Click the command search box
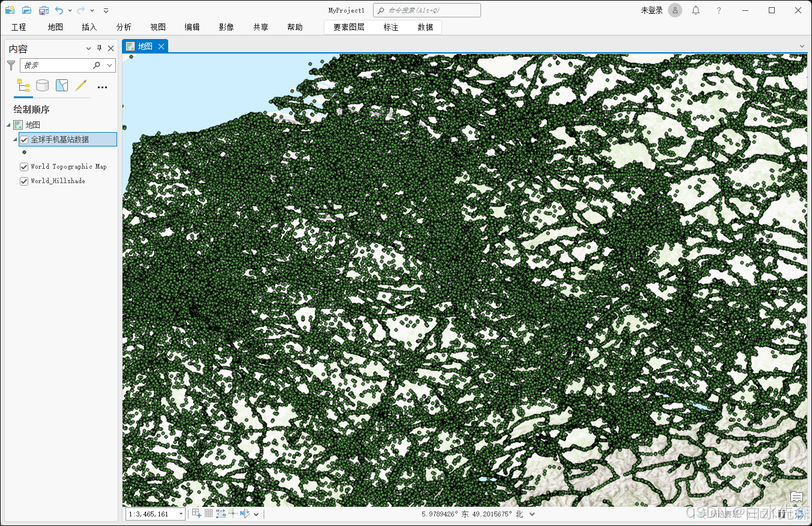The height and width of the screenshot is (526, 812). (x=427, y=10)
